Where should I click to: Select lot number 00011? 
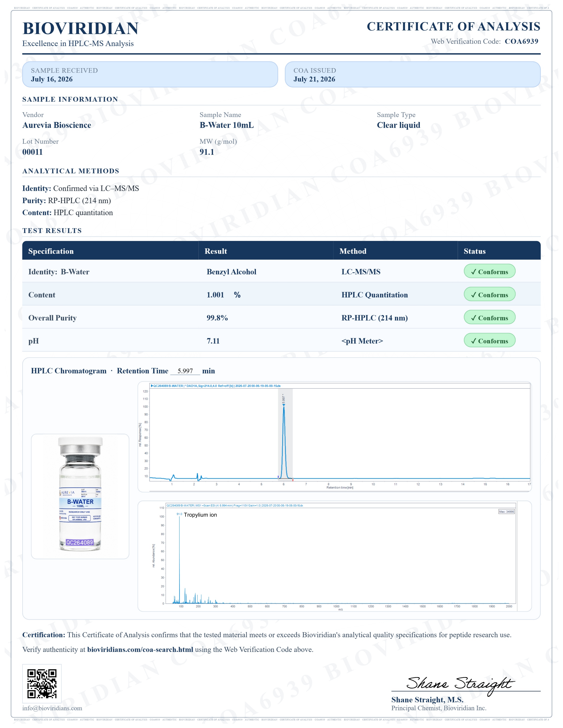point(32,152)
